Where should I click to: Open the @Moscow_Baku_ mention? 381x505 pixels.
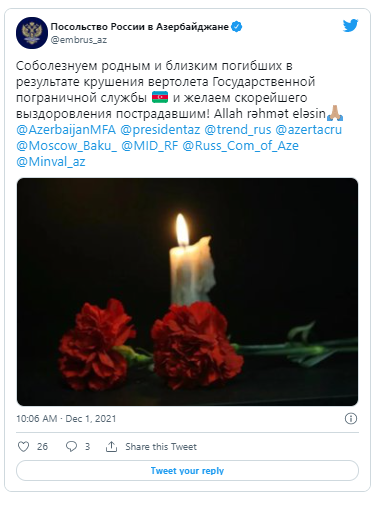67,146
